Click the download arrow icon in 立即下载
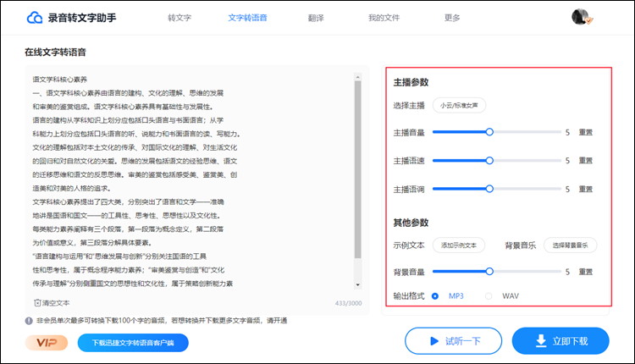 point(541,341)
